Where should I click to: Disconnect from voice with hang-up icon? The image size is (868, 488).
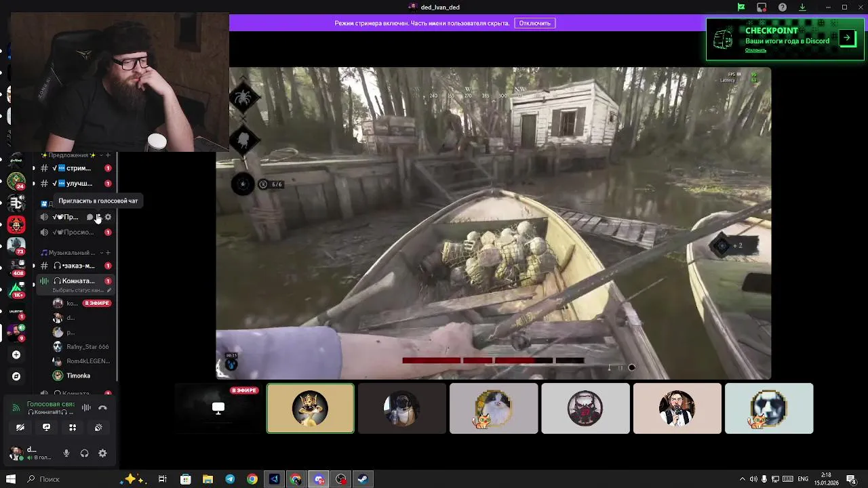(102, 407)
